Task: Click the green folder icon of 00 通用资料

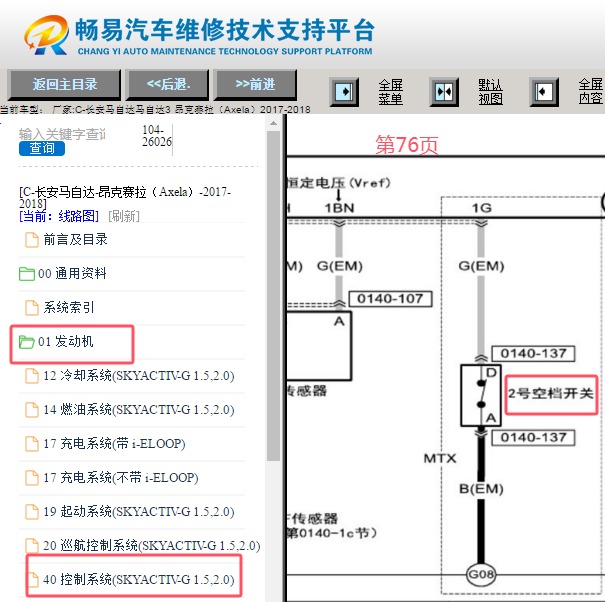Action: click(x=27, y=274)
